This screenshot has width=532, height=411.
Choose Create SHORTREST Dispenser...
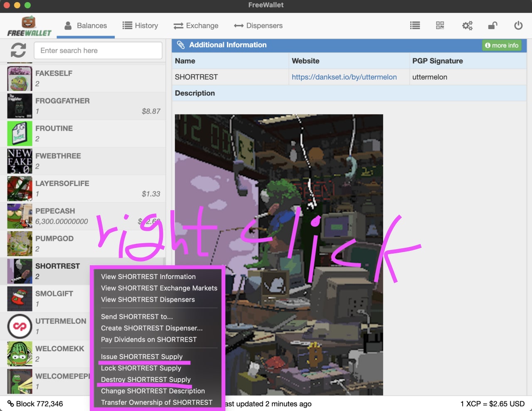152,328
